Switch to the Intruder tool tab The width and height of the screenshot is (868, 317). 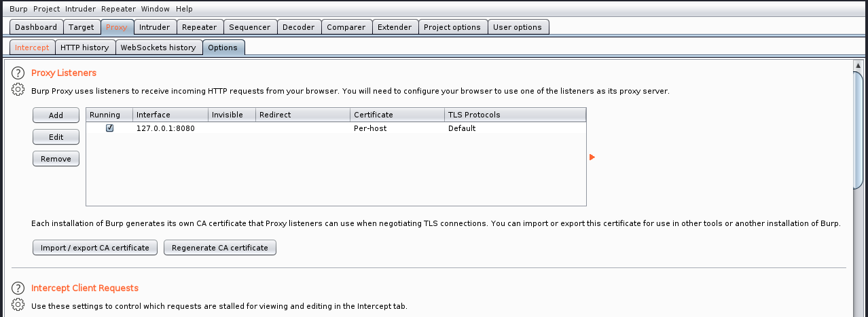click(x=155, y=27)
